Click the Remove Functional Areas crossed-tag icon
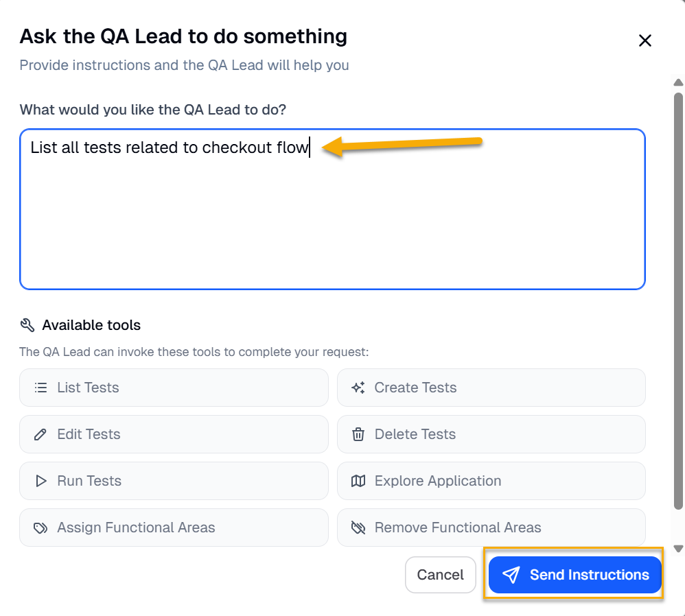685x616 pixels. (x=358, y=528)
